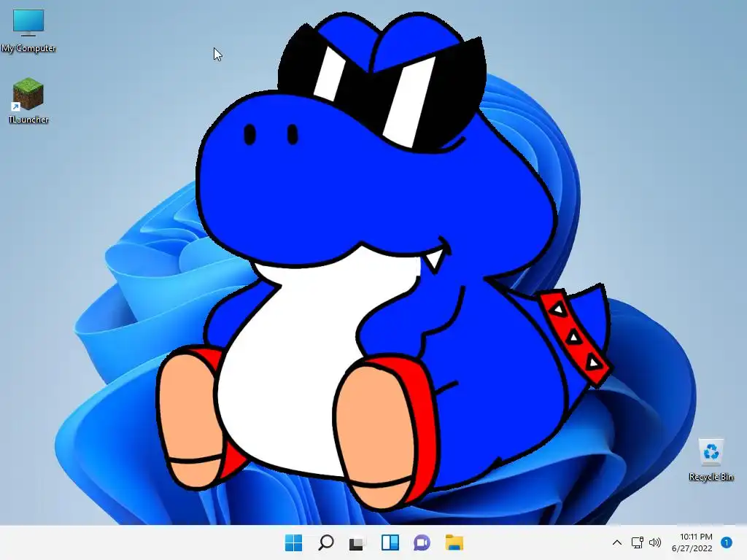Viewport: 747px width, 560px height.
Task: Launch the Teams Chat taskbar icon
Action: pos(422,542)
